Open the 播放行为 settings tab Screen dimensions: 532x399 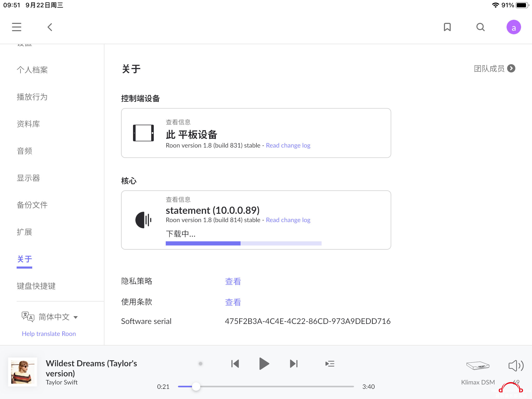pyautogui.click(x=32, y=97)
